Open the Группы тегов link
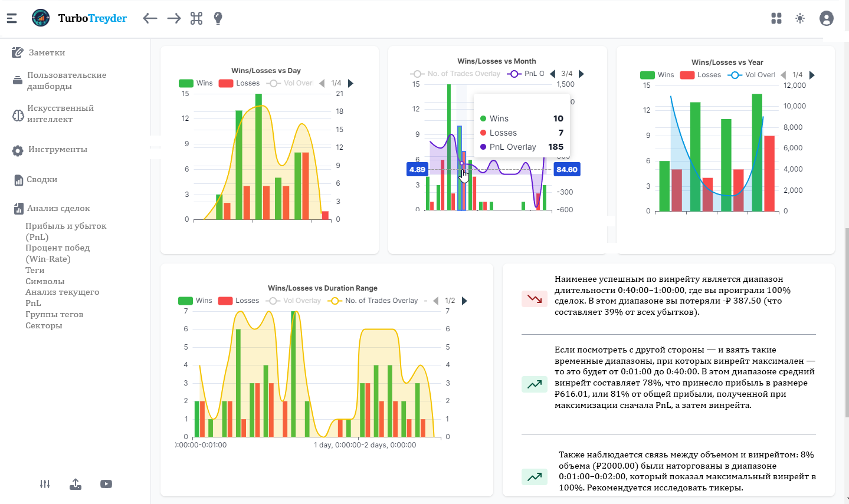The height and width of the screenshot is (504, 849). tap(54, 314)
